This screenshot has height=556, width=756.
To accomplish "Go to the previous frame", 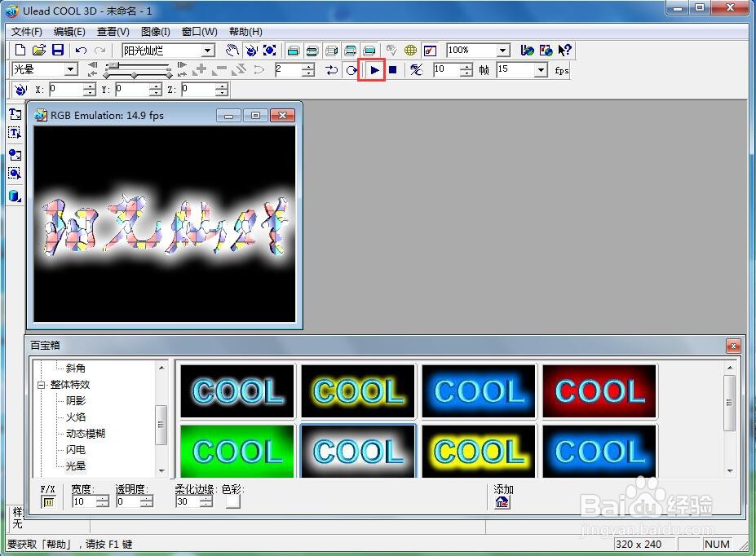I will click(x=93, y=65).
